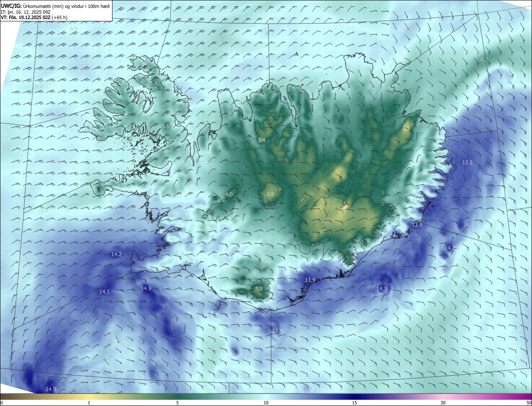Click the 3.4 value in north Iceland
Screen dimensions: 532x406
pyautogui.click(x=261, y=140)
